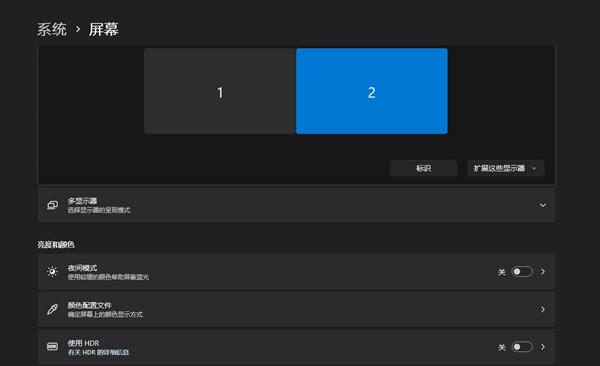Click the 使用 HDR label text
Viewport: 600px width, 366px height.
83,343
